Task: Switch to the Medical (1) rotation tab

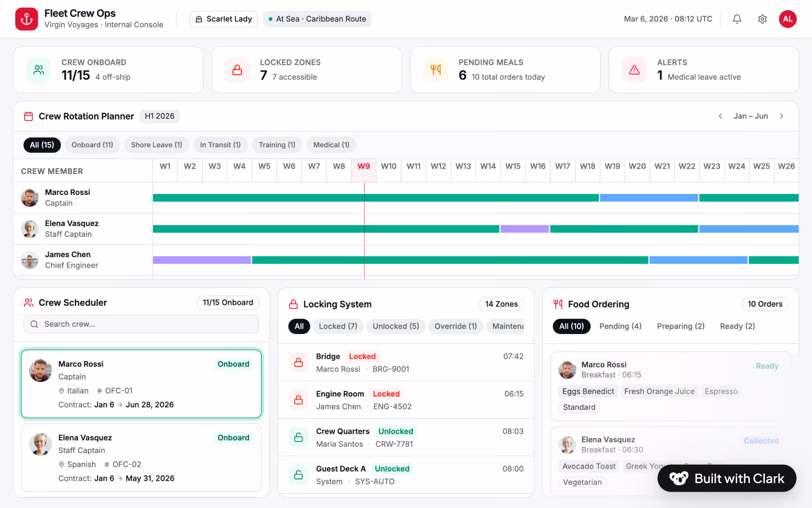Action: pyautogui.click(x=331, y=145)
